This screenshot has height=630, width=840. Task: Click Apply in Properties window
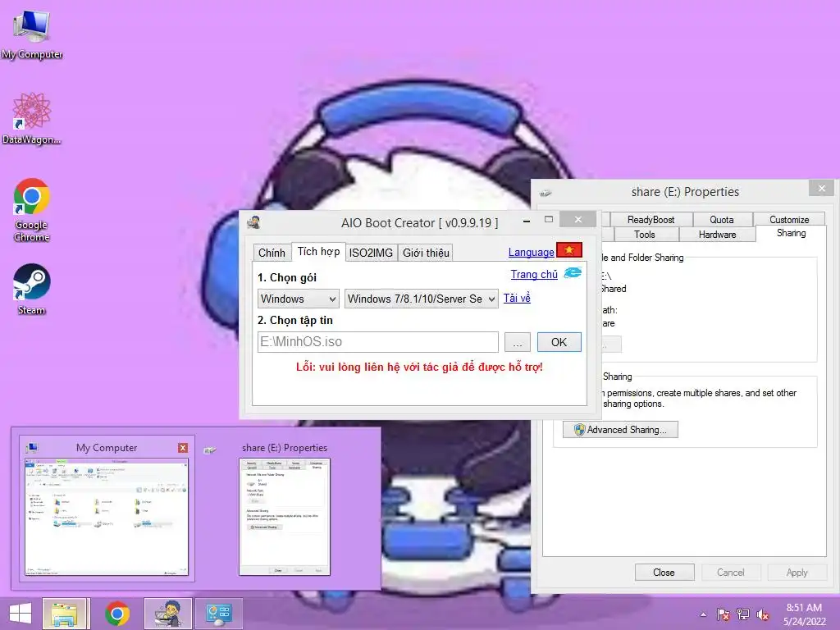coord(797,573)
